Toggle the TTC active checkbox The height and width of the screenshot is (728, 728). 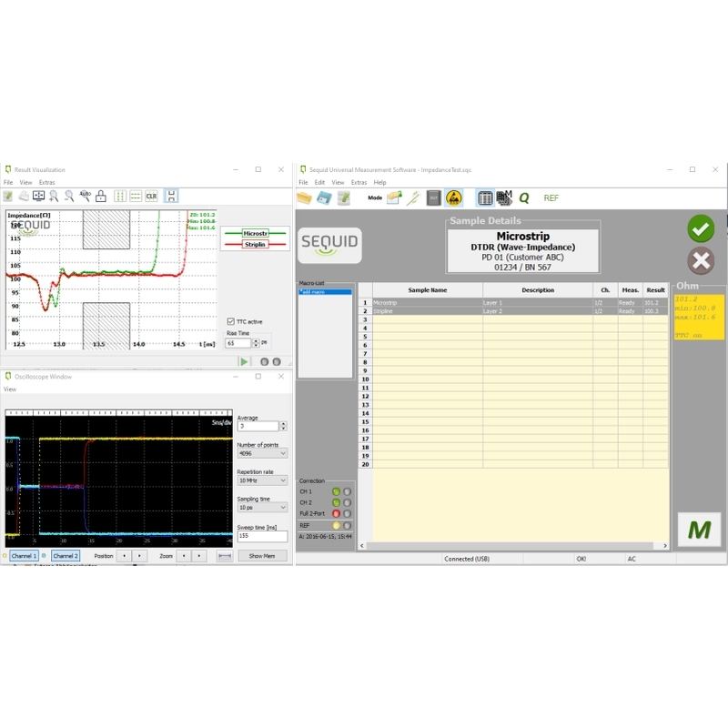coord(231,321)
